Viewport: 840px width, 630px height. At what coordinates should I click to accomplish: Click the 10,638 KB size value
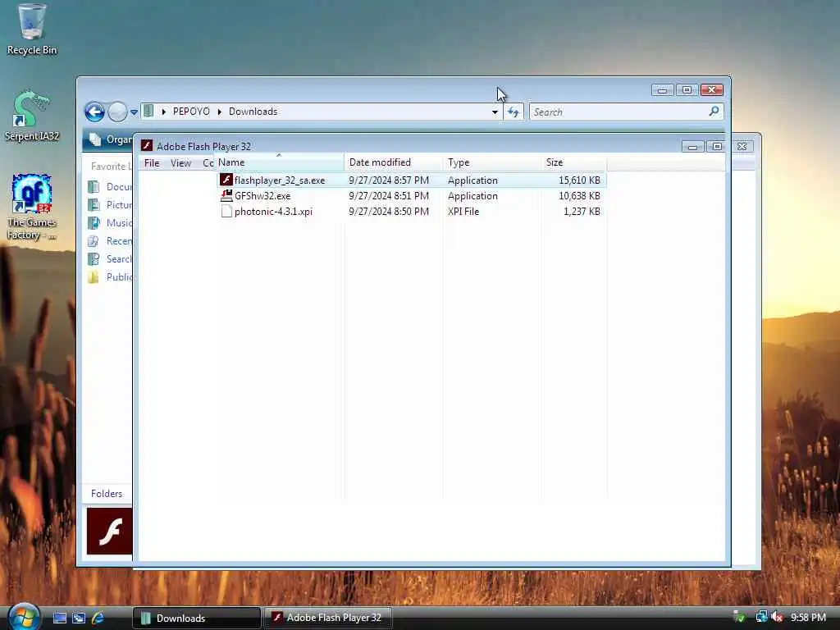pos(579,196)
